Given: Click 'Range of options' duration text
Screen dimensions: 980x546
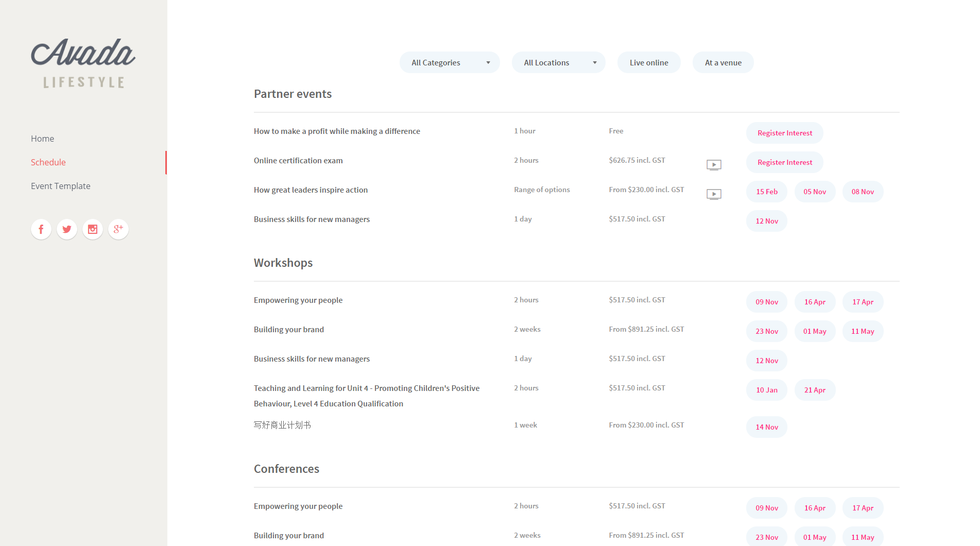Looking at the screenshot, I should (x=542, y=190).
